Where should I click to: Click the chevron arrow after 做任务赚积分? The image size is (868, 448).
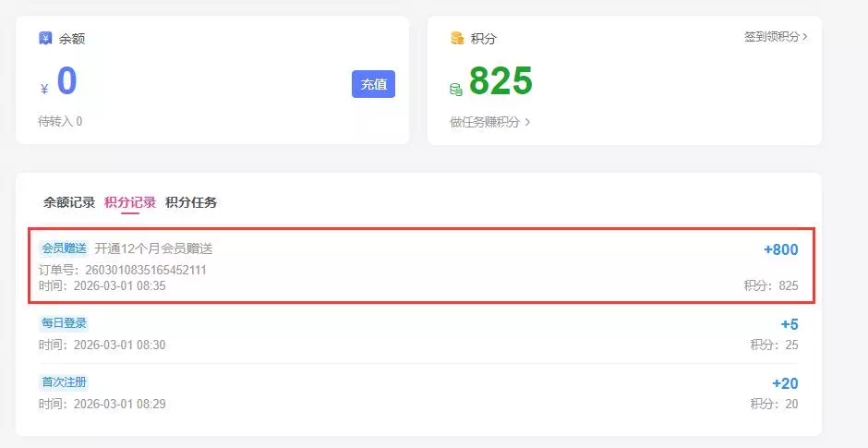coord(527,122)
